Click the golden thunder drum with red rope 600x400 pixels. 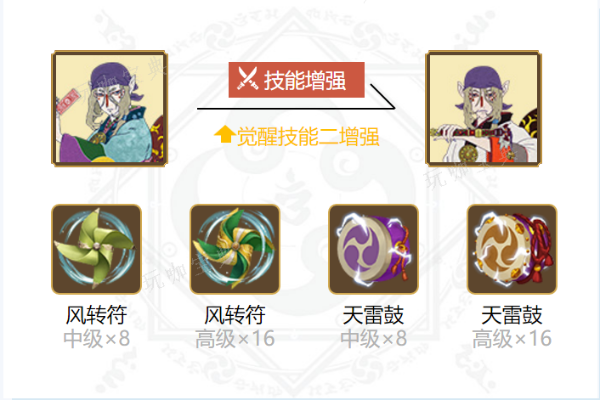[512, 249]
